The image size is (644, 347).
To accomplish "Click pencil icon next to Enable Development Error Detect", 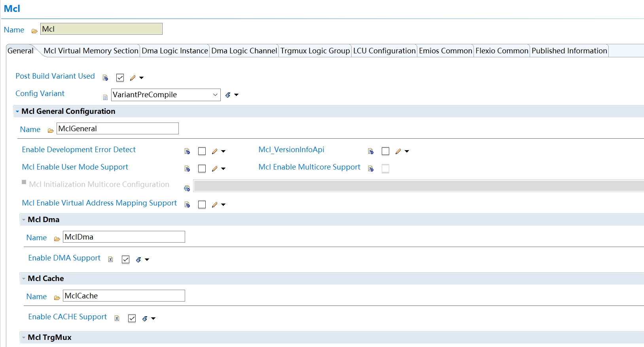I will point(215,151).
